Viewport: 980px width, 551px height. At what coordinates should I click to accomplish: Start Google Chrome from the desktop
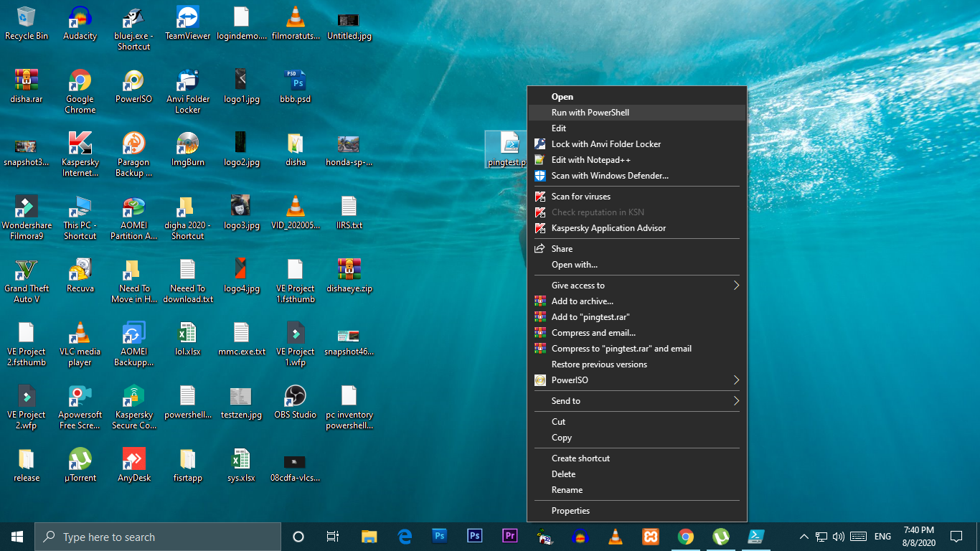(79, 79)
